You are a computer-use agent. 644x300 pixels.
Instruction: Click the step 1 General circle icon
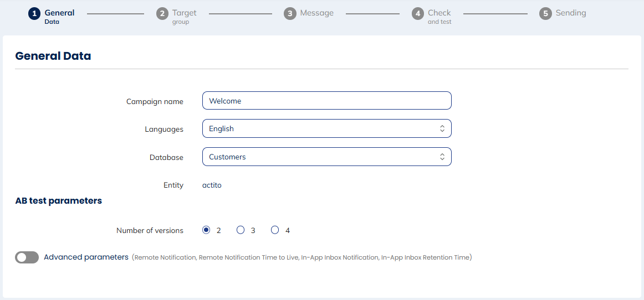point(34,14)
